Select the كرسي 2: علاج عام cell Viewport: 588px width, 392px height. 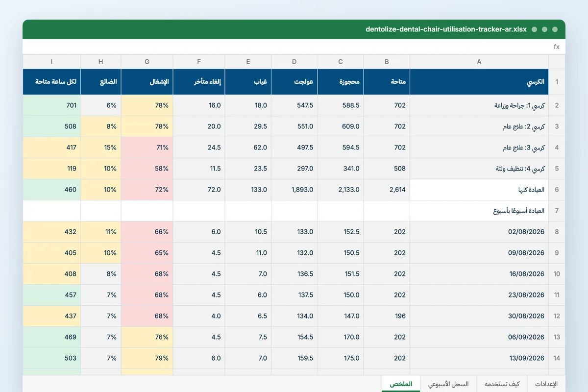click(x=479, y=126)
